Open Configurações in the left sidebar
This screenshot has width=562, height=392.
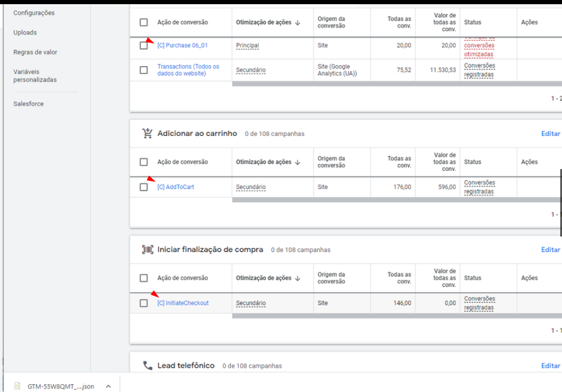pyautogui.click(x=34, y=13)
